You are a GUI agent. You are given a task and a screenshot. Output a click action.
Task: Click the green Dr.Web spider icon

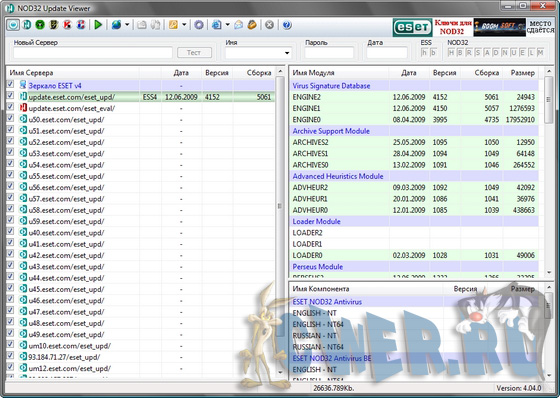[x=40, y=25]
